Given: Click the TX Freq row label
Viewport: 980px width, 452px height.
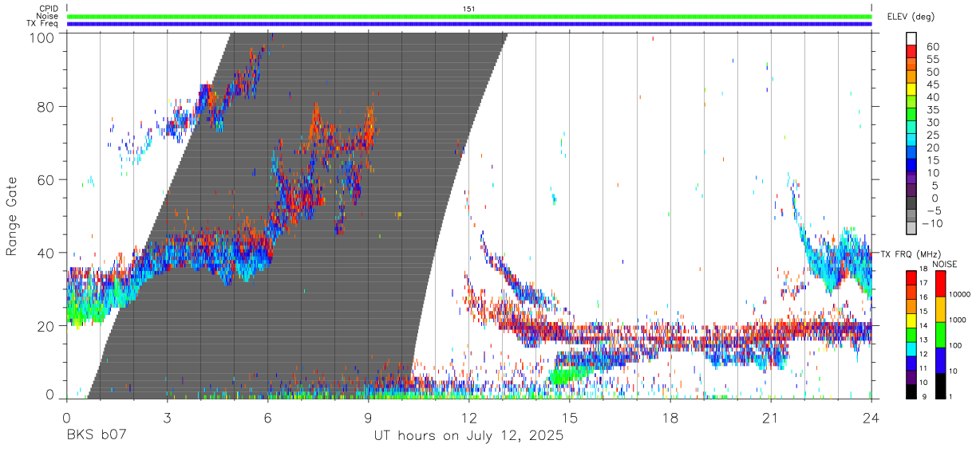Looking at the screenshot, I should (43, 24).
